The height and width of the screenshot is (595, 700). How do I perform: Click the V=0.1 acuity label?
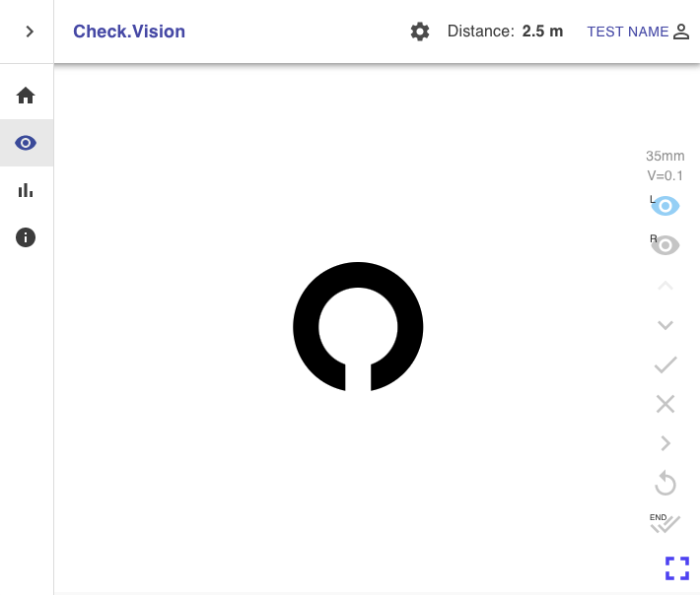click(665, 175)
